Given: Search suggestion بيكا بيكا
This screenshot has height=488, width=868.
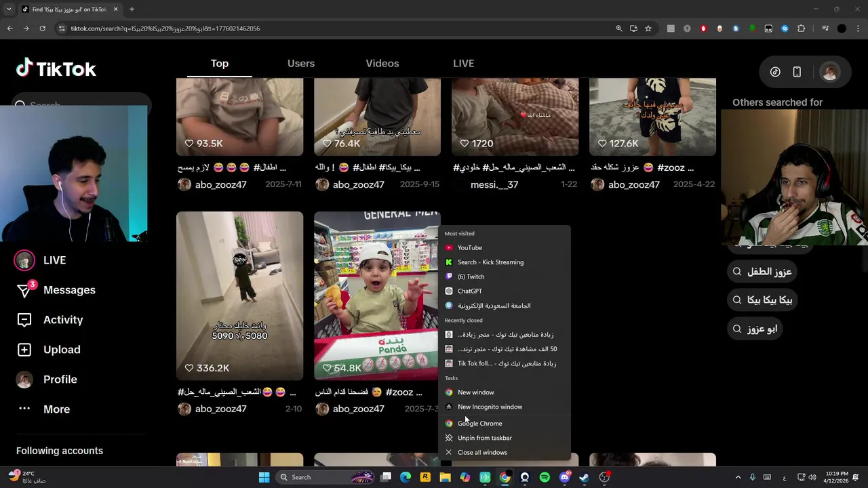Looking at the screenshot, I should point(762,300).
